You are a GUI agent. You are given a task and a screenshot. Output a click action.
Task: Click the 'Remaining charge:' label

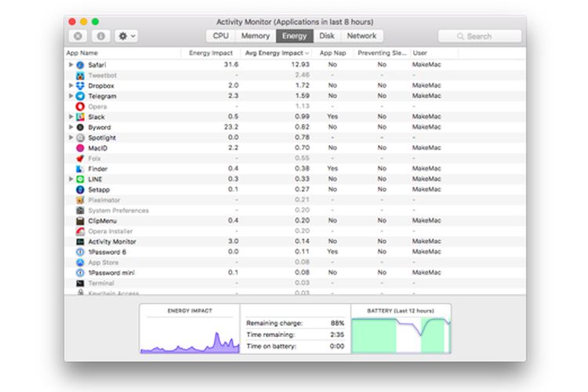coord(274,323)
